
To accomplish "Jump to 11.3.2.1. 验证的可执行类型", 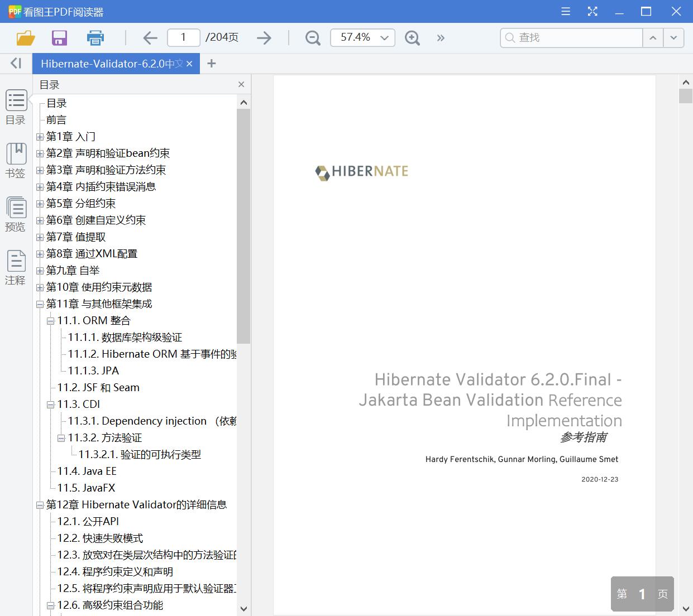I will (x=140, y=455).
